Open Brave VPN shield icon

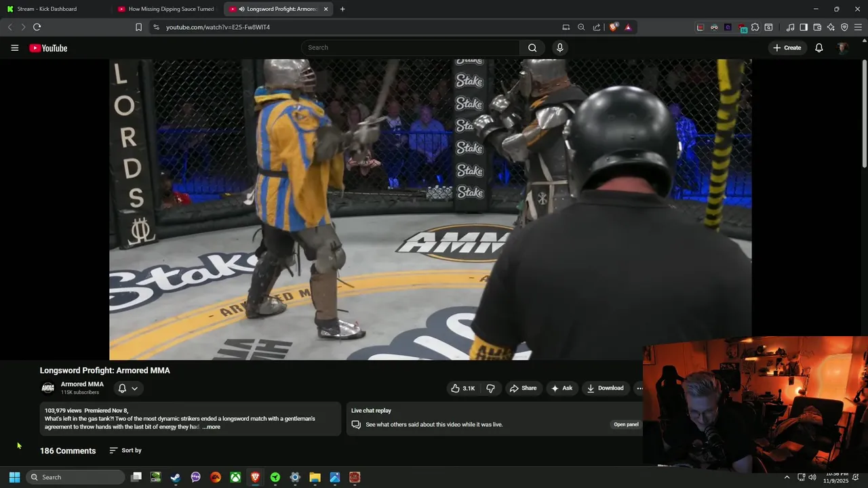(844, 27)
